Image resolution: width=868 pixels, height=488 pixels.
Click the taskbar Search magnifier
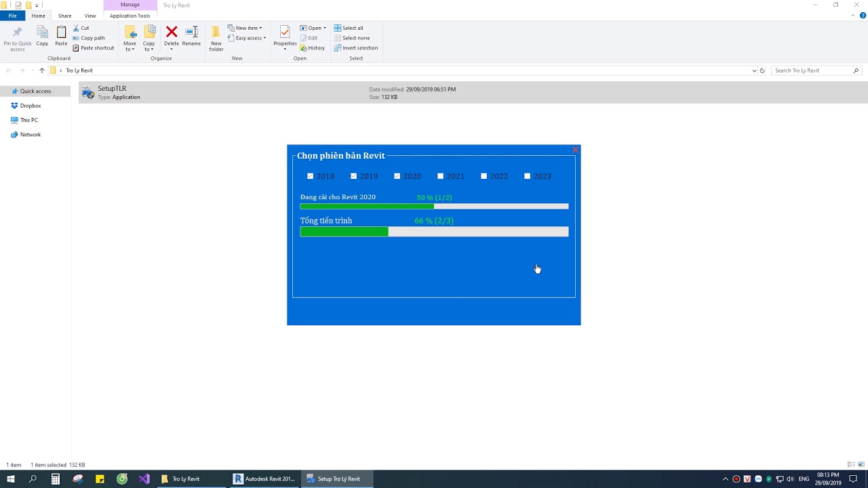coord(33,479)
